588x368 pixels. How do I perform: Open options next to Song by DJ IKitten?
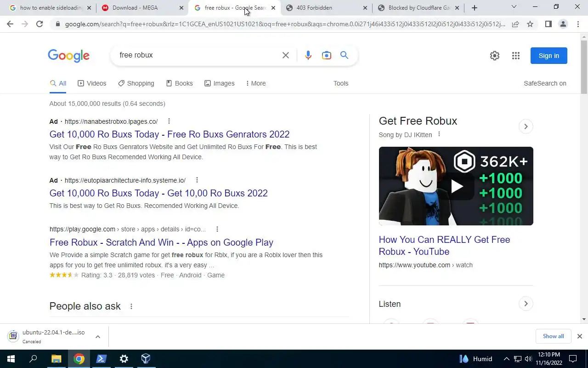[x=439, y=134]
